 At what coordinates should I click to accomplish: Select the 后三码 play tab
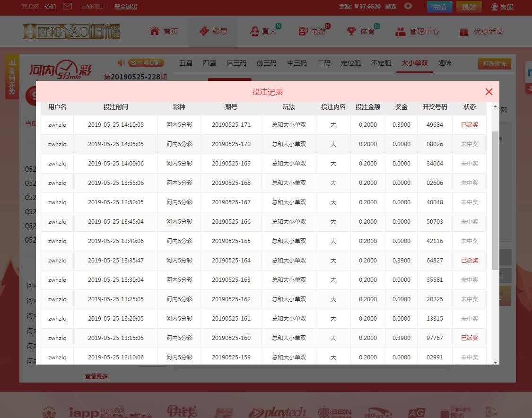click(x=236, y=63)
